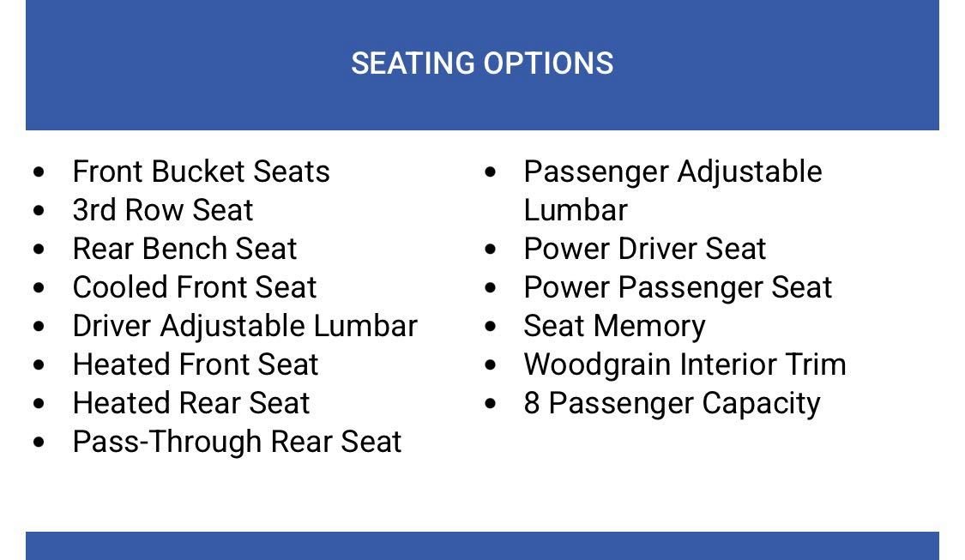Select Passenger Adjustable Lumbar item
Viewport: 965px width, 560px height.
672,172
